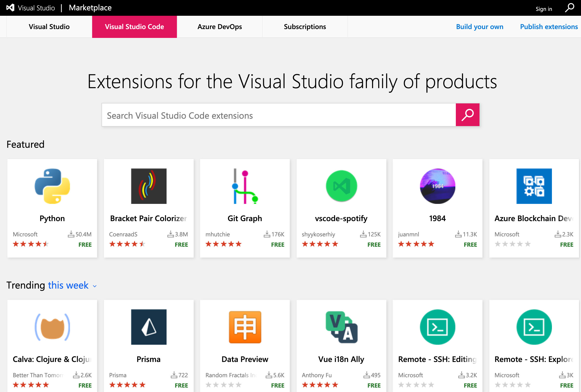
Task: Click the pink search button beside the search field
Action: pos(467,115)
